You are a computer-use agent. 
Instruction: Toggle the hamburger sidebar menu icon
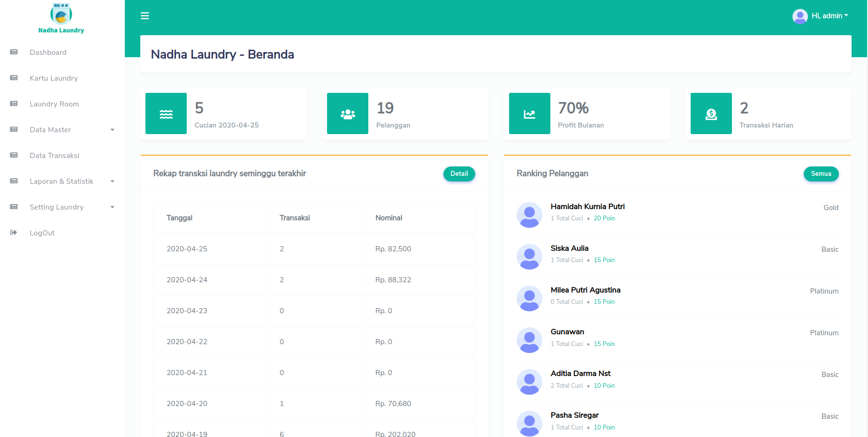tap(145, 16)
